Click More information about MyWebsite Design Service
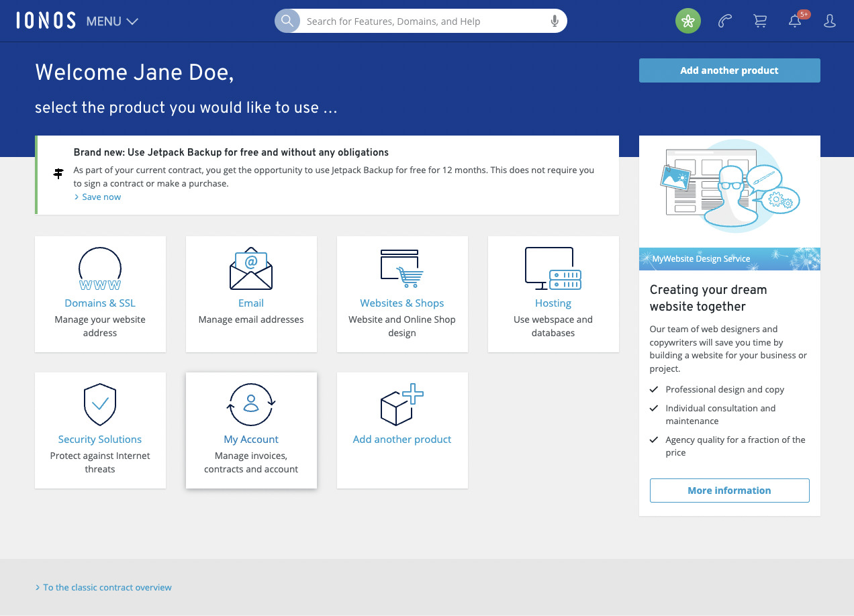This screenshot has height=616, width=854. [729, 490]
